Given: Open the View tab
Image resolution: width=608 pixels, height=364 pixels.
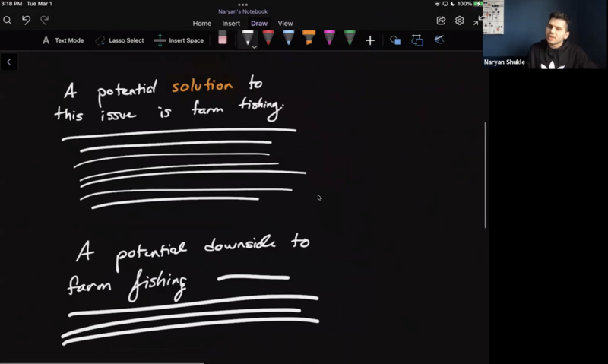Looking at the screenshot, I should [x=285, y=24].
